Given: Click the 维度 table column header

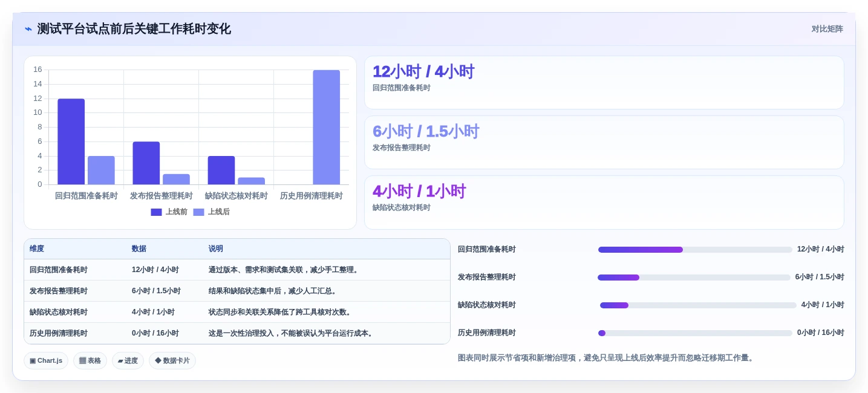Looking at the screenshot, I should (37, 248).
